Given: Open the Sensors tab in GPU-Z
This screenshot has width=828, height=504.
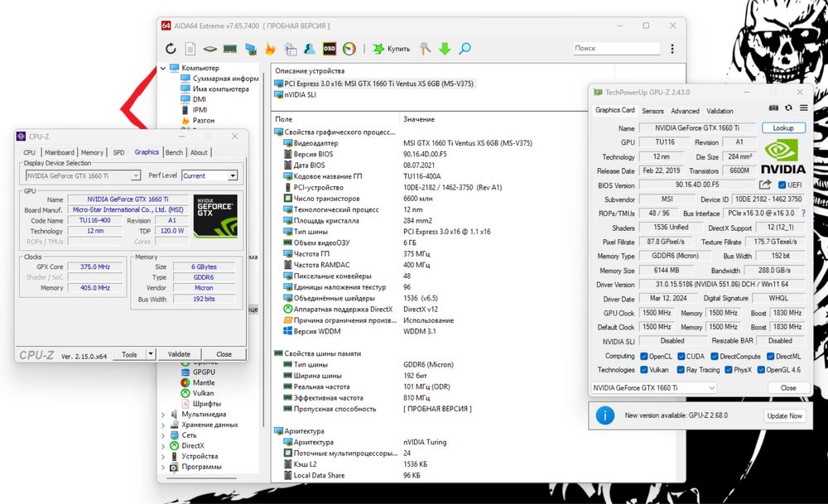Looking at the screenshot, I should (x=652, y=111).
